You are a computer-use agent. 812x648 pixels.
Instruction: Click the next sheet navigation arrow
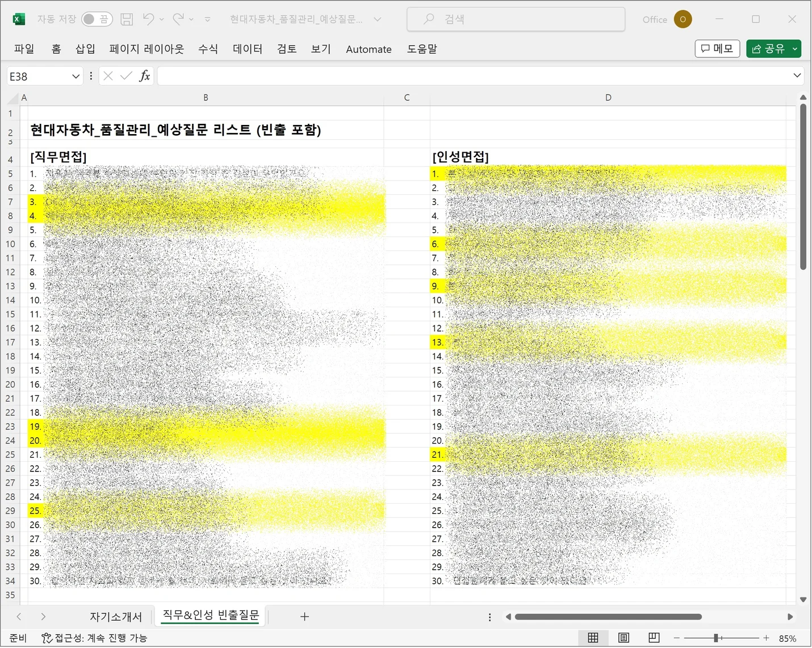[43, 617]
